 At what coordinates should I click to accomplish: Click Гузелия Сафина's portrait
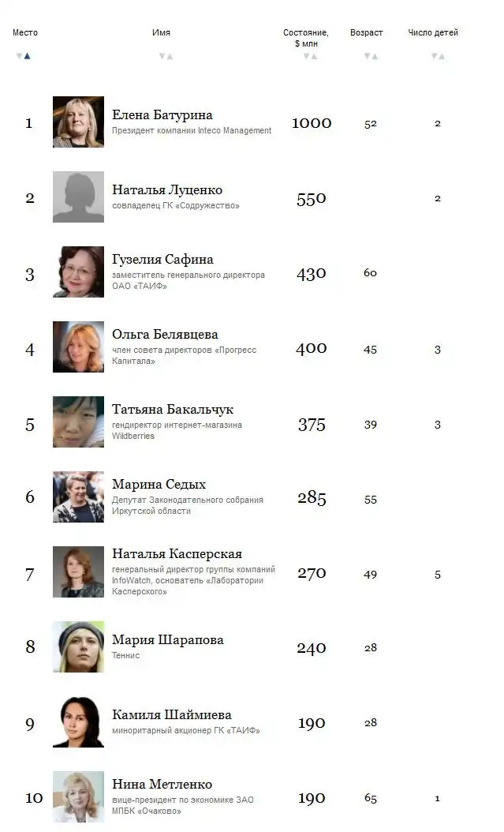78,272
